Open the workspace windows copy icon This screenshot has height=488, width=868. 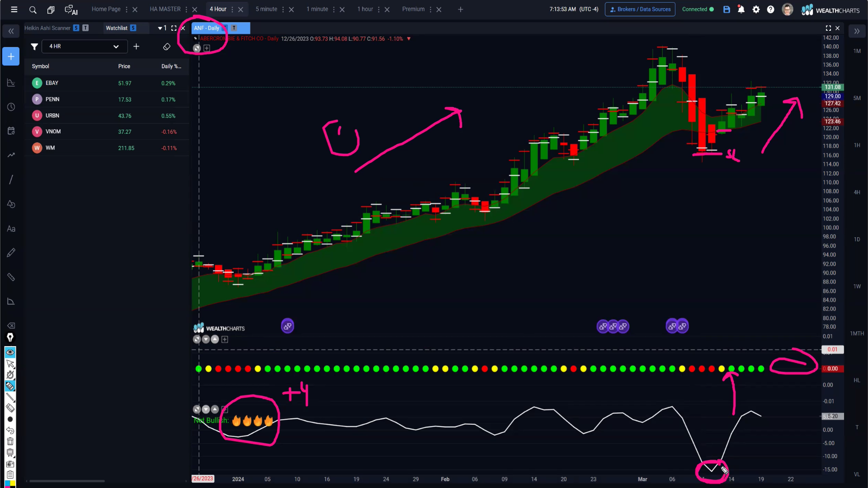[x=51, y=9]
